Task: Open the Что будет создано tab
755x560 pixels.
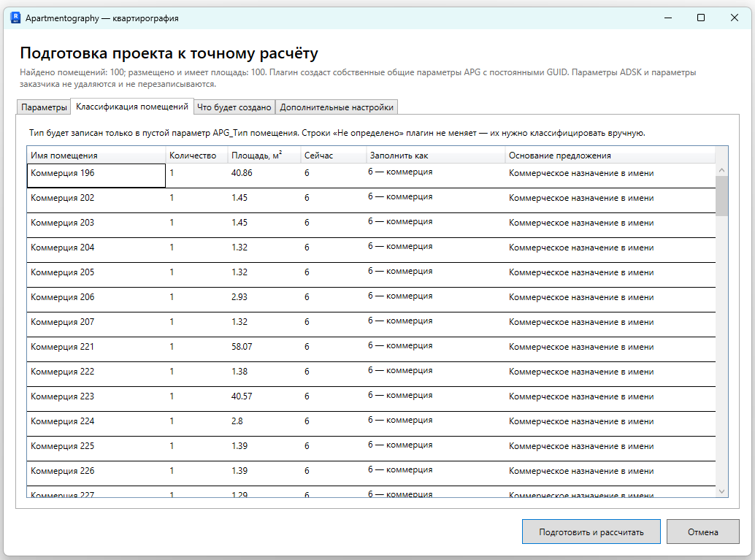Action: [x=234, y=107]
